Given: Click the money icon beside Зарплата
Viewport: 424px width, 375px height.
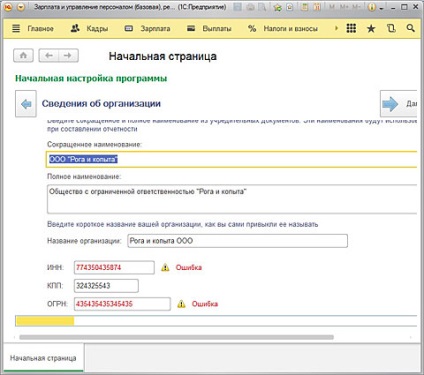Looking at the screenshot, I should [x=129, y=29].
